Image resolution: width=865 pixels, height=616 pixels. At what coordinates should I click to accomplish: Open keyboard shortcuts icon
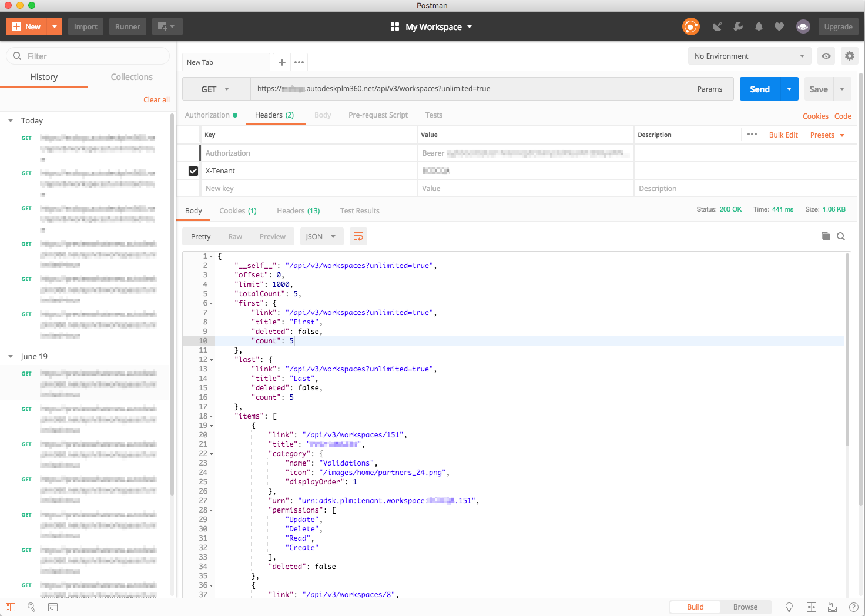[x=832, y=607]
